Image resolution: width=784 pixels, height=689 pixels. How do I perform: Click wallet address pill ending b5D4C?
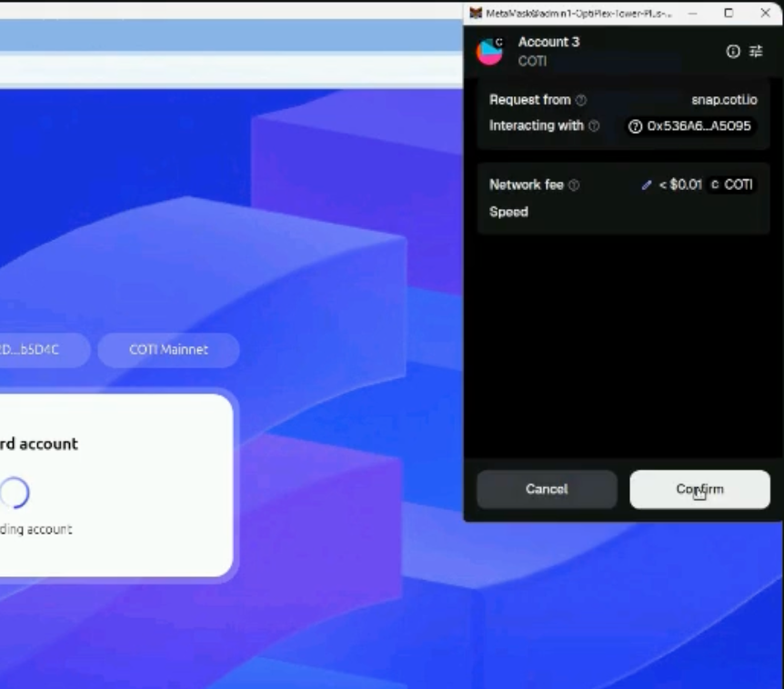pyautogui.click(x=36, y=350)
